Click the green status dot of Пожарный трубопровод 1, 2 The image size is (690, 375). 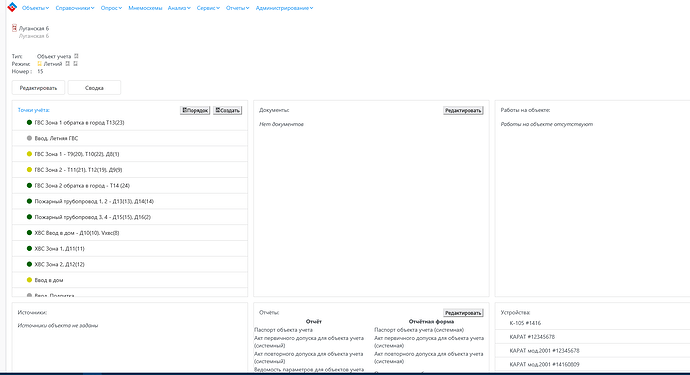(x=29, y=201)
